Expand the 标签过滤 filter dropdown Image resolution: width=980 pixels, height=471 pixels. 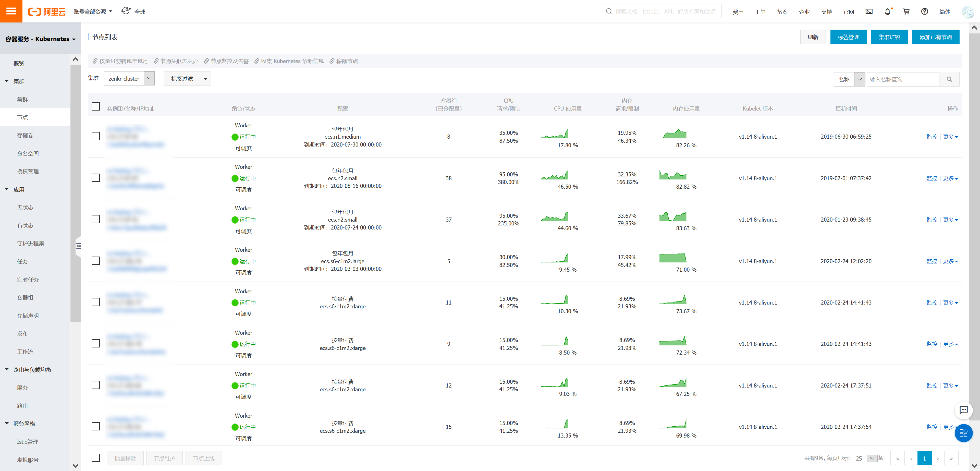pos(187,78)
